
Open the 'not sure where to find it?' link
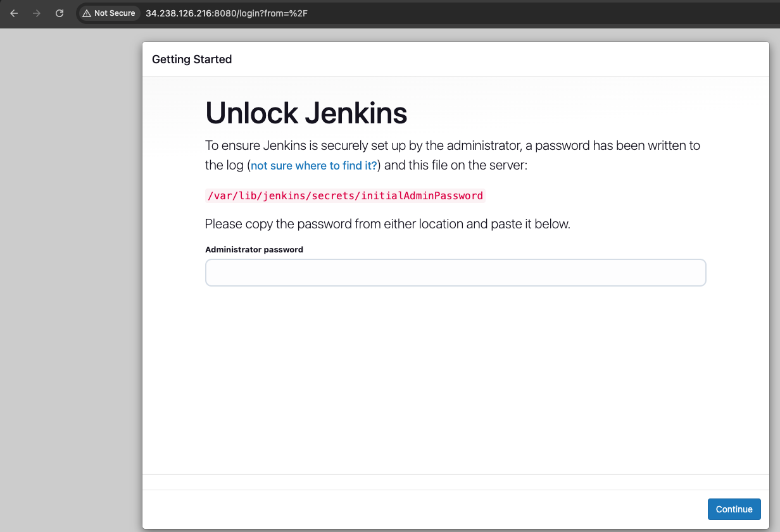click(314, 166)
